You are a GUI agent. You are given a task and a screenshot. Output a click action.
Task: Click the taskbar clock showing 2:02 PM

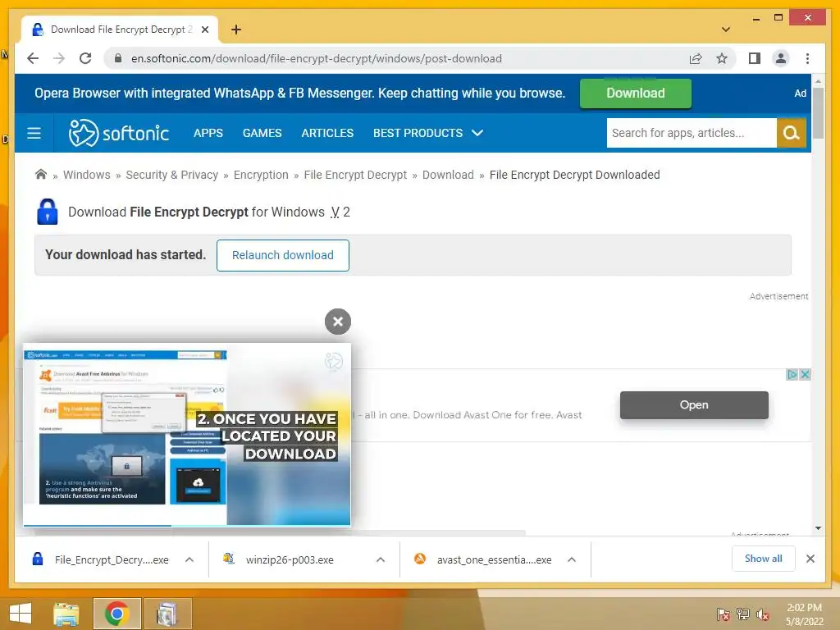(804, 614)
